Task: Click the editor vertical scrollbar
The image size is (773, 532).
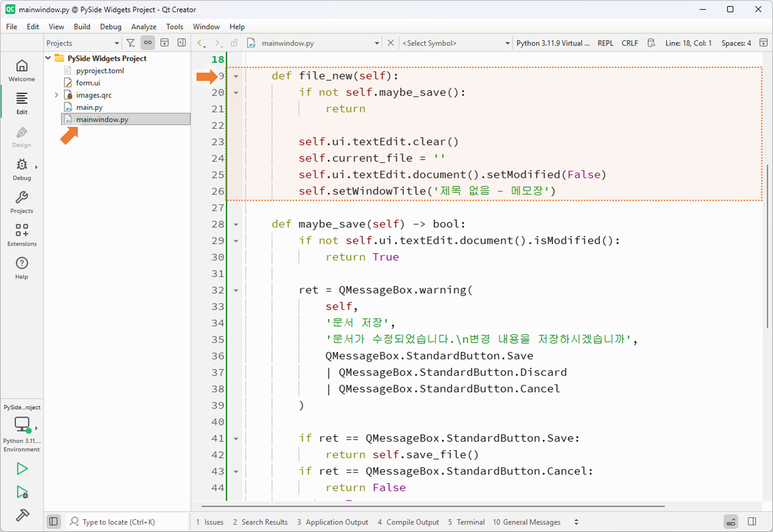Action: pos(767,246)
